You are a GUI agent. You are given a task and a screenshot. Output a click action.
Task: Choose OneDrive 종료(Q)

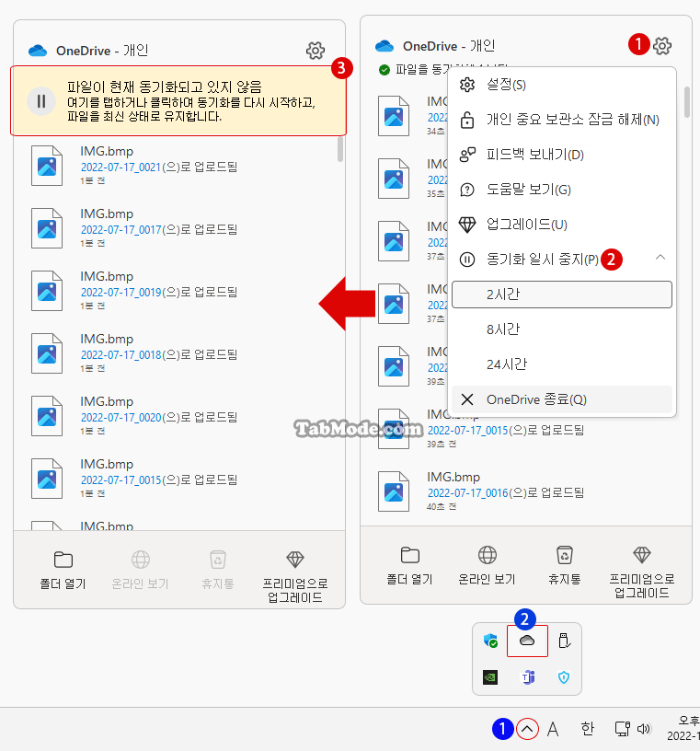562,399
